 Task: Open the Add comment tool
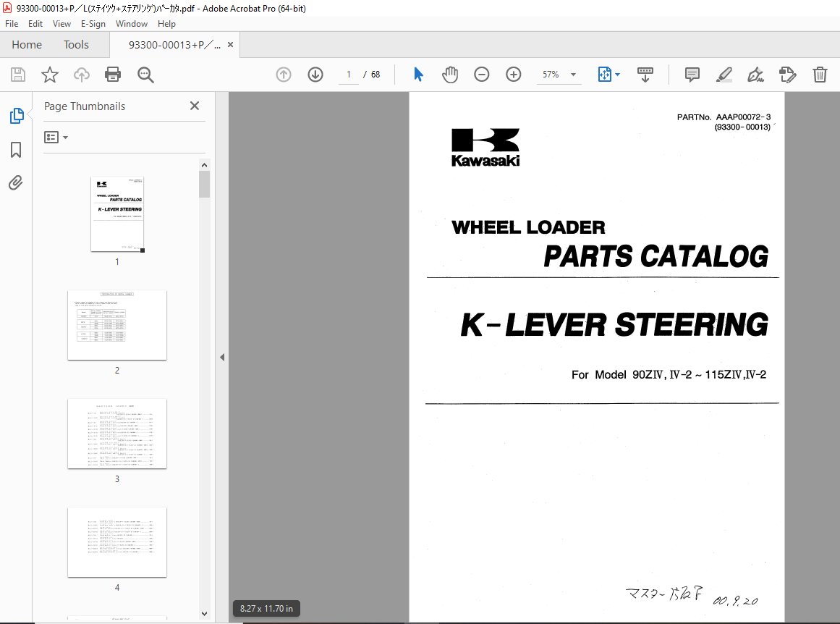692,75
